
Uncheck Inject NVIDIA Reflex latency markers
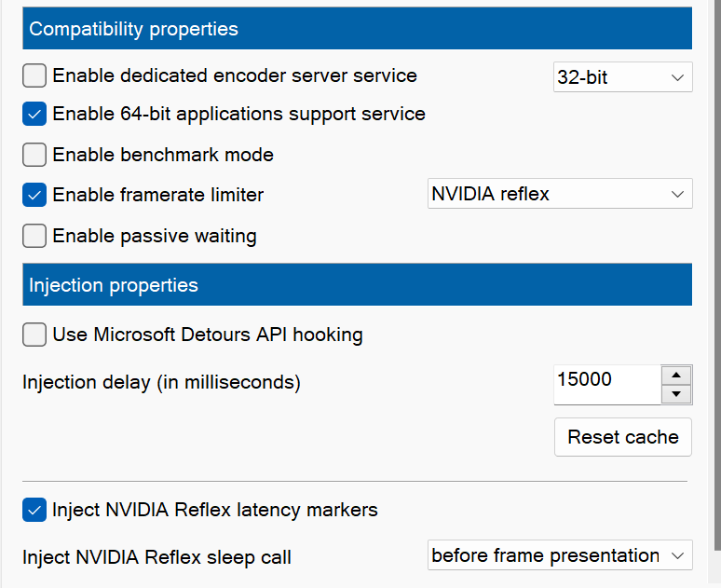pos(34,510)
